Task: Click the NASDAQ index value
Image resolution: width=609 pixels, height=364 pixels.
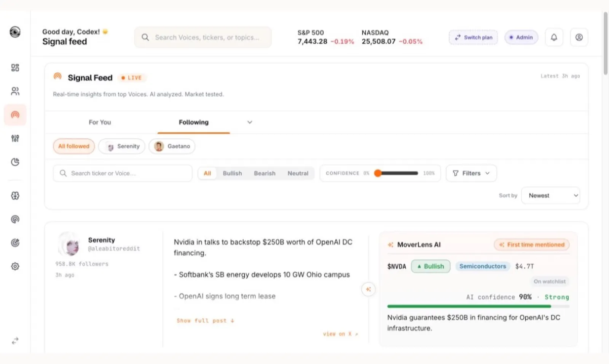Action: pos(378,41)
